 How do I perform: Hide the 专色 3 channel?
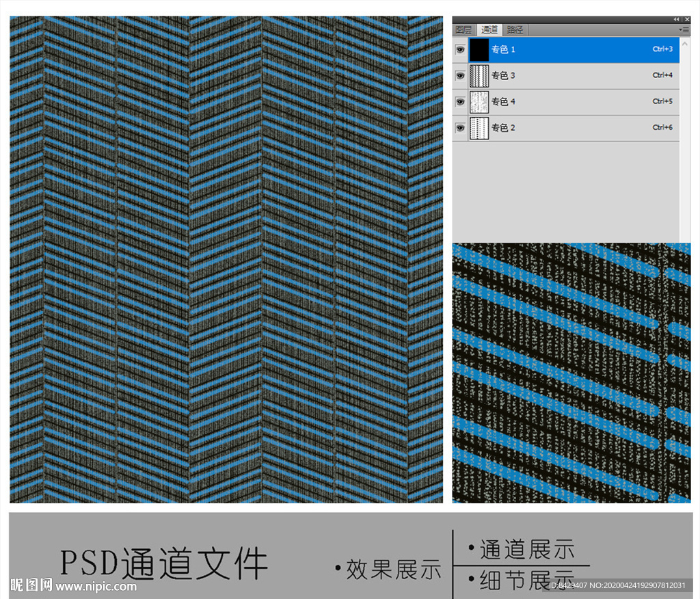click(x=460, y=75)
